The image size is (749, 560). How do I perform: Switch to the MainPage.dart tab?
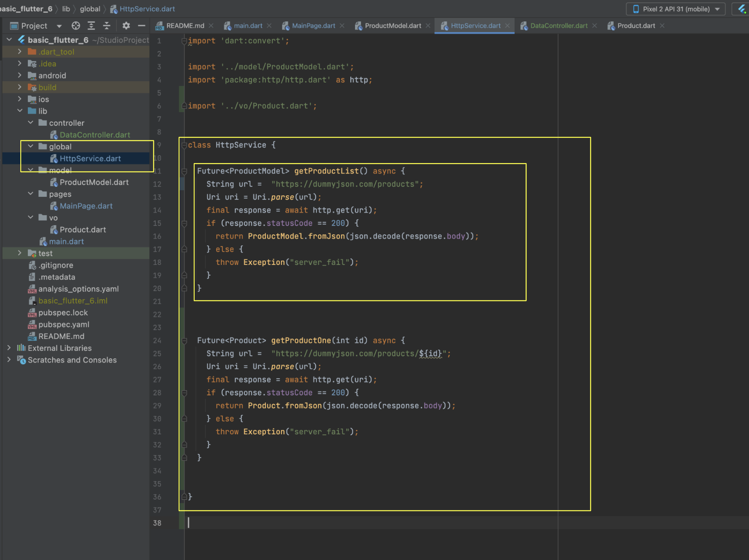point(313,26)
